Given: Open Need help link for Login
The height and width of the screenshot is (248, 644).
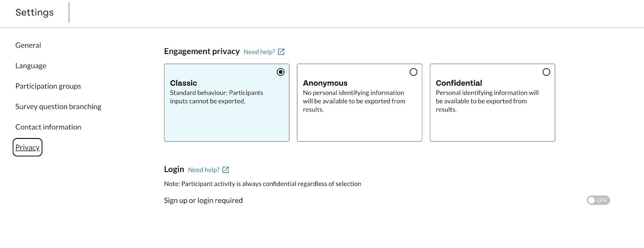Looking at the screenshot, I should 204,170.
